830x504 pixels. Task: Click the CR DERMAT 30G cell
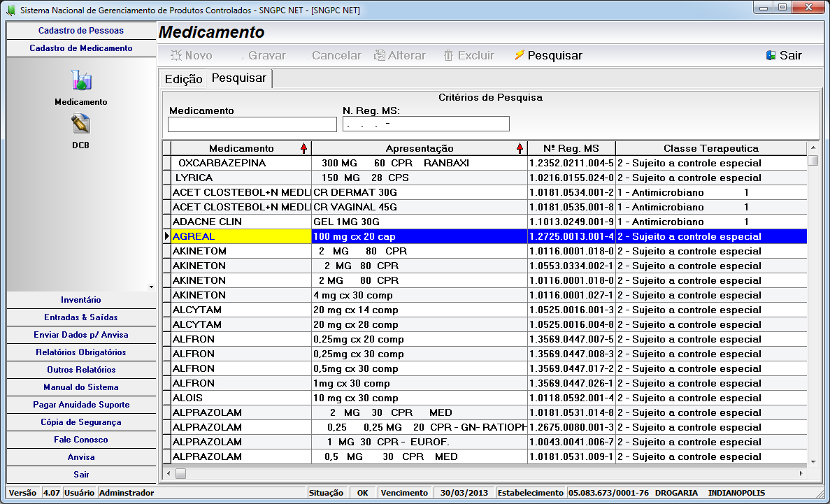[420, 193]
